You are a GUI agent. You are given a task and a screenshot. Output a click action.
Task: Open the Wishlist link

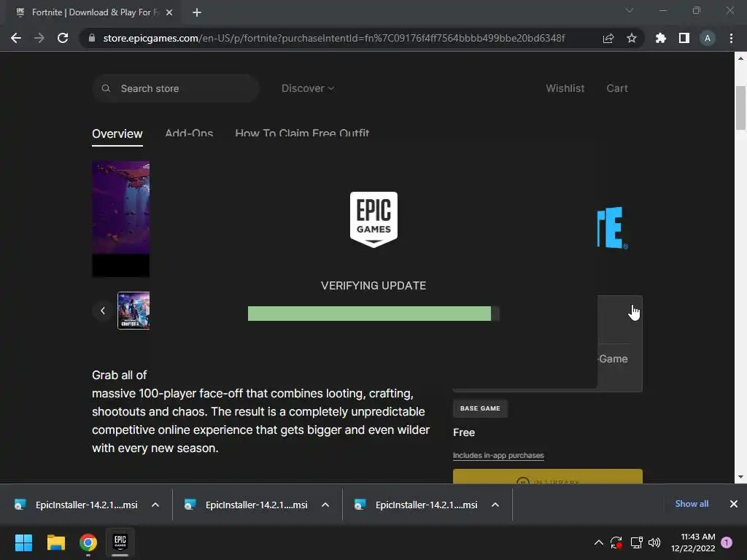coord(565,88)
